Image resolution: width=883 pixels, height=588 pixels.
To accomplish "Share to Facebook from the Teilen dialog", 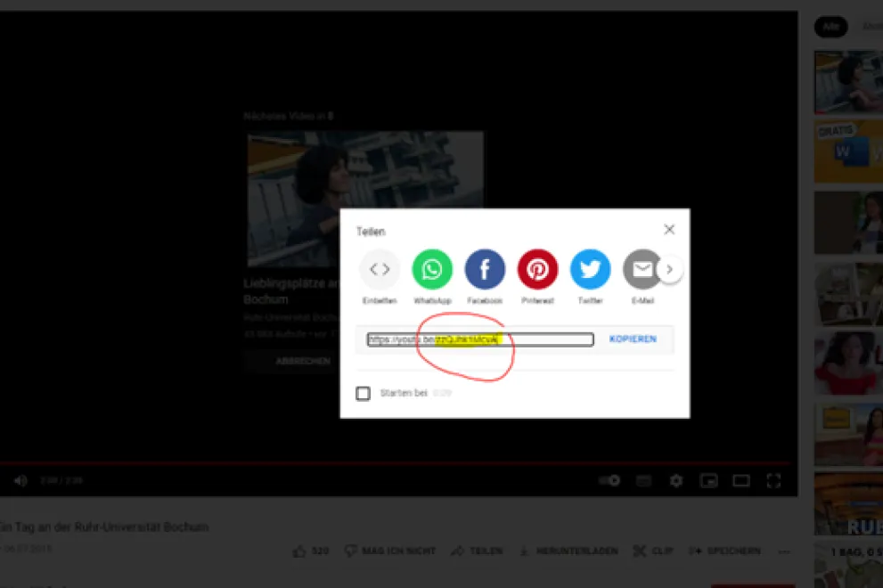I will click(485, 269).
